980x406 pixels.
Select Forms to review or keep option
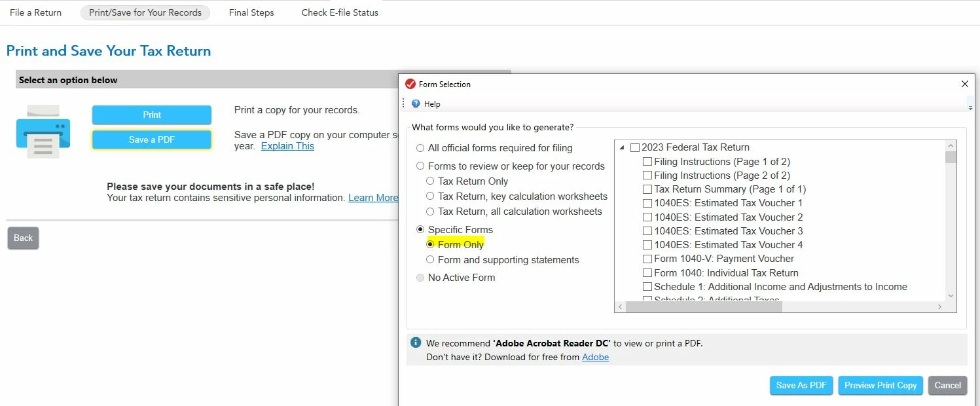pyautogui.click(x=420, y=166)
